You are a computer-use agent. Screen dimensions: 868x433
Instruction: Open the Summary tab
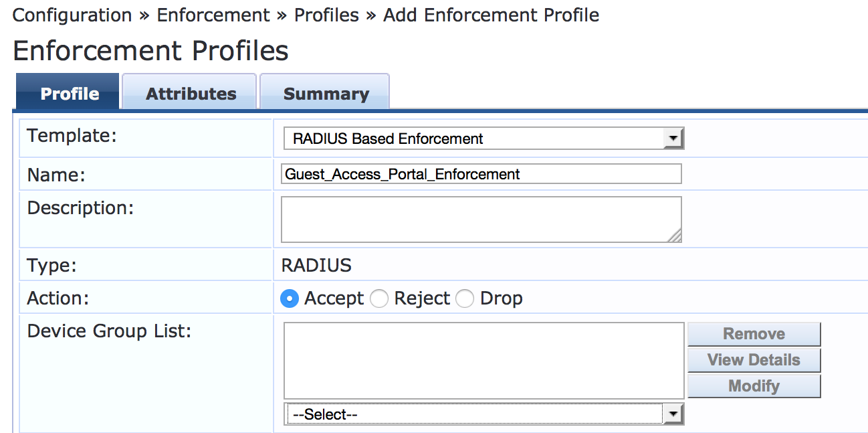point(326,94)
